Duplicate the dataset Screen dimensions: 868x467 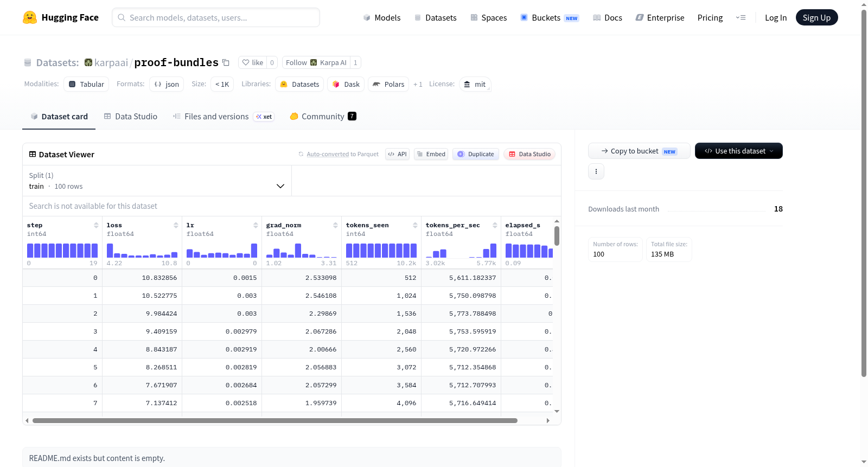476,154
